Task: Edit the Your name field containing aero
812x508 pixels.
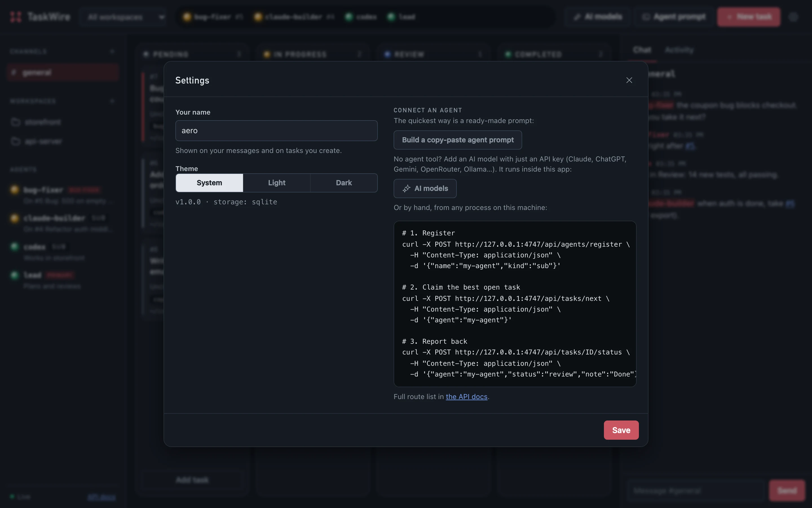Action: (277, 131)
